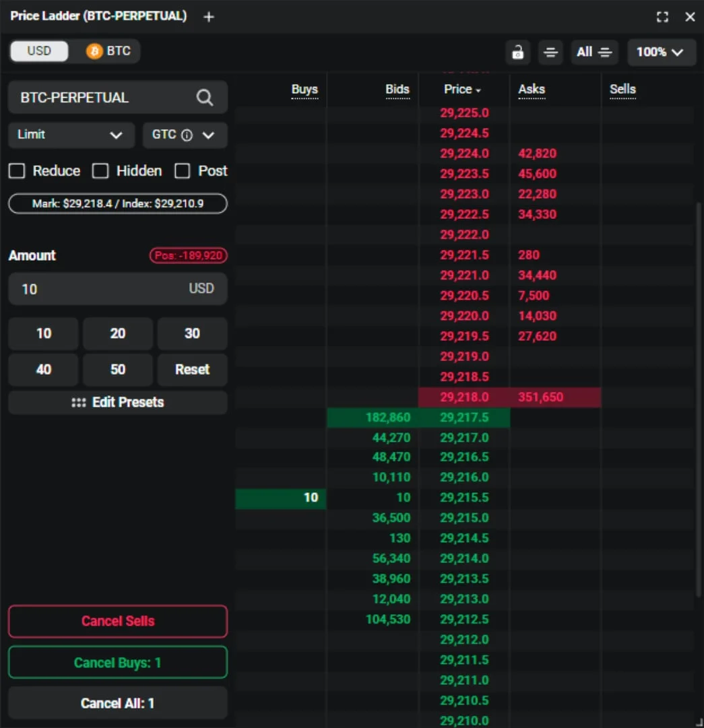Enable the Reduce checkbox
The width and height of the screenshot is (704, 728).
(x=17, y=171)
